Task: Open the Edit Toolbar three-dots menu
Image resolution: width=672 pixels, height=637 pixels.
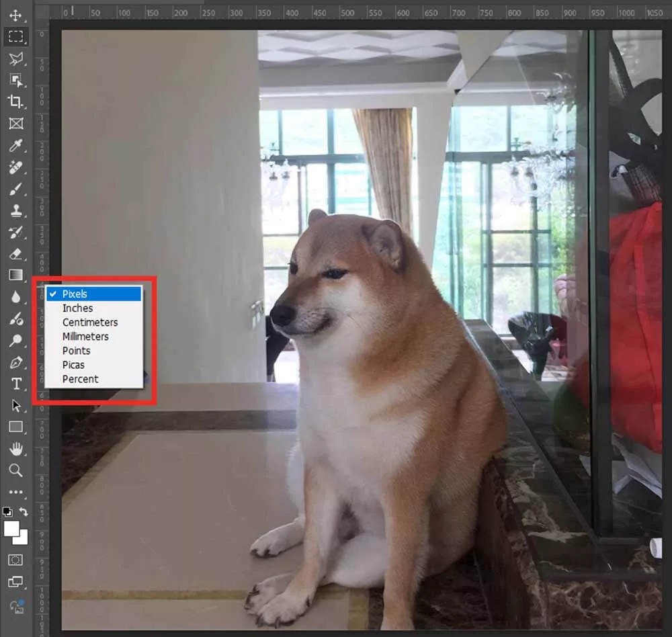Action: (15, 492)
